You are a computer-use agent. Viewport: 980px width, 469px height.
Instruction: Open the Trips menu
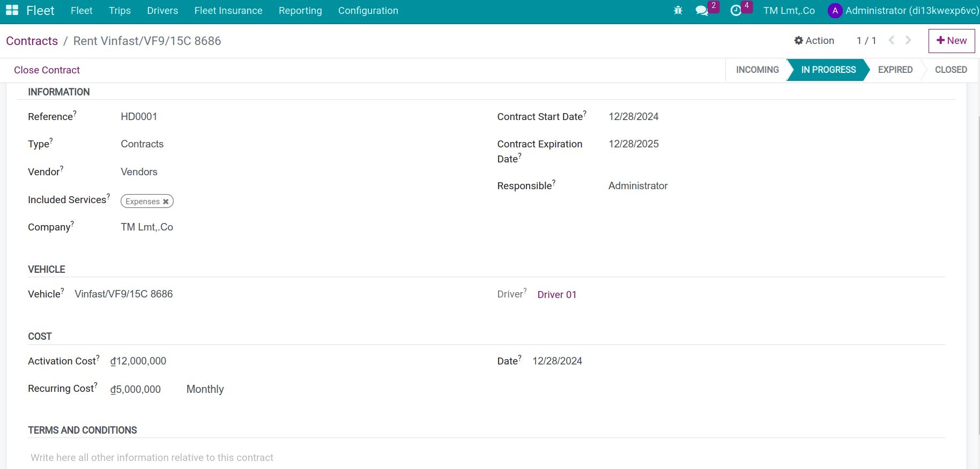pos(120,11)
